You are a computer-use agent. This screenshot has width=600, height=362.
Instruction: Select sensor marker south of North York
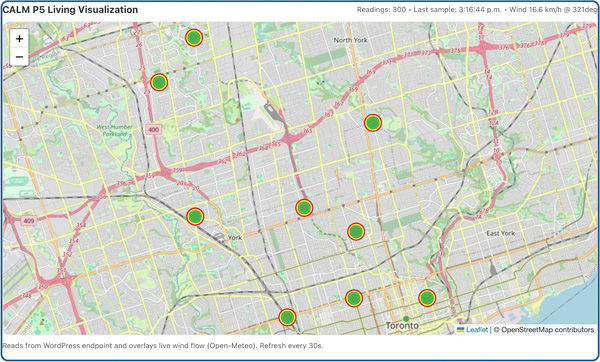[x=373, y=123]
